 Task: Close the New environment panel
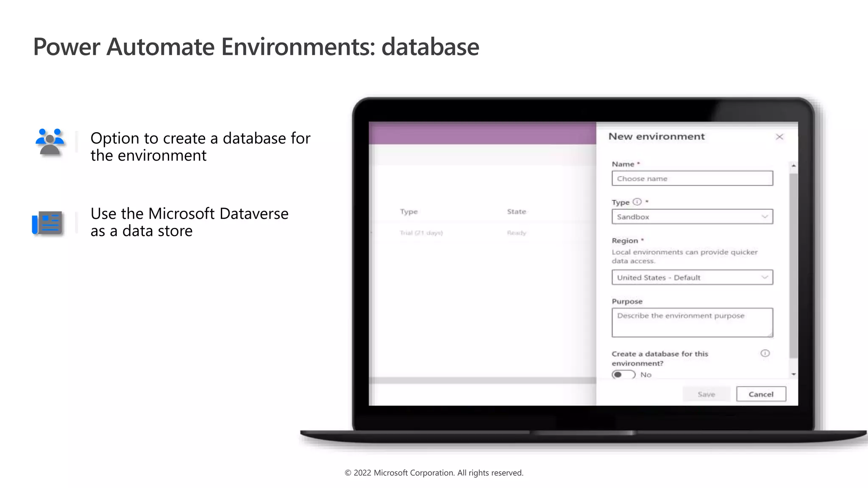pos(779,137)
